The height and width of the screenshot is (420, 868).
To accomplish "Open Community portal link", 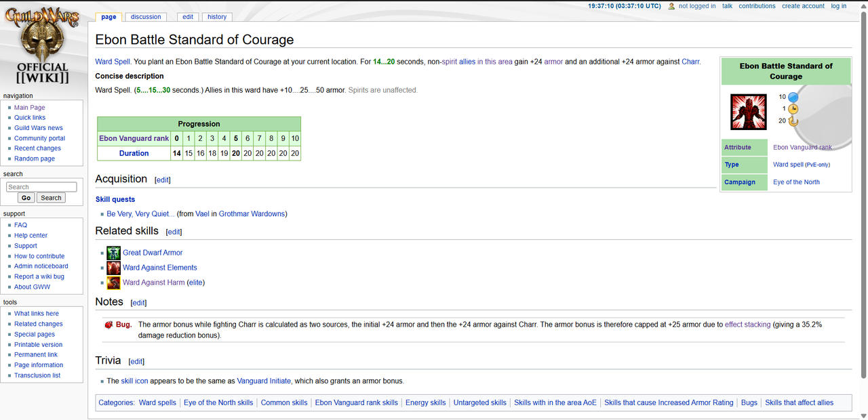I will (40, 138).
